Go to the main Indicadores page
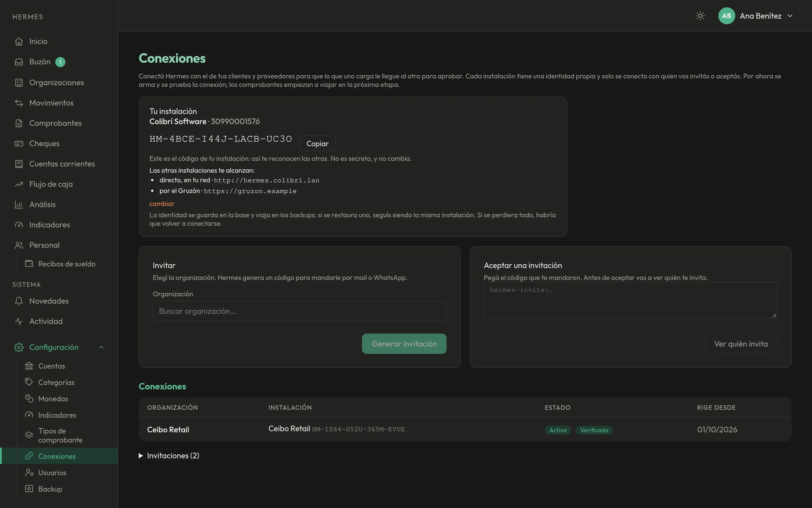The width and height of the screenshot is (812, 508). 50,225
